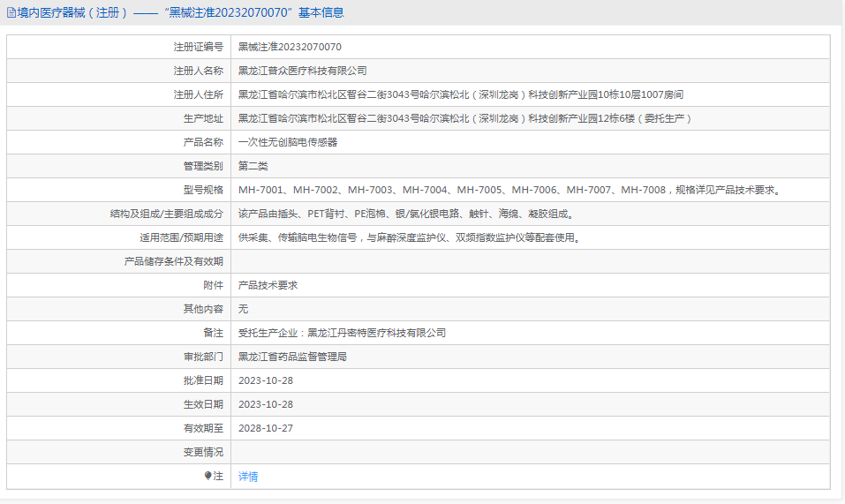The height and width of the screenshot is (504, 845).
Task: Click management category value 第二类
Action: coord(253,167)
